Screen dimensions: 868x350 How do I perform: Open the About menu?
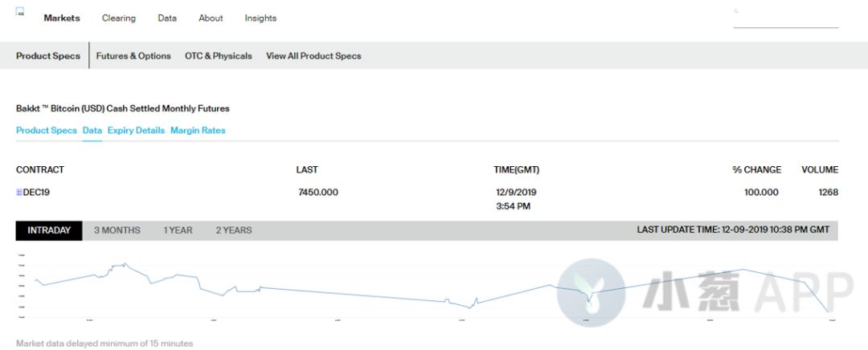(211, 18)
